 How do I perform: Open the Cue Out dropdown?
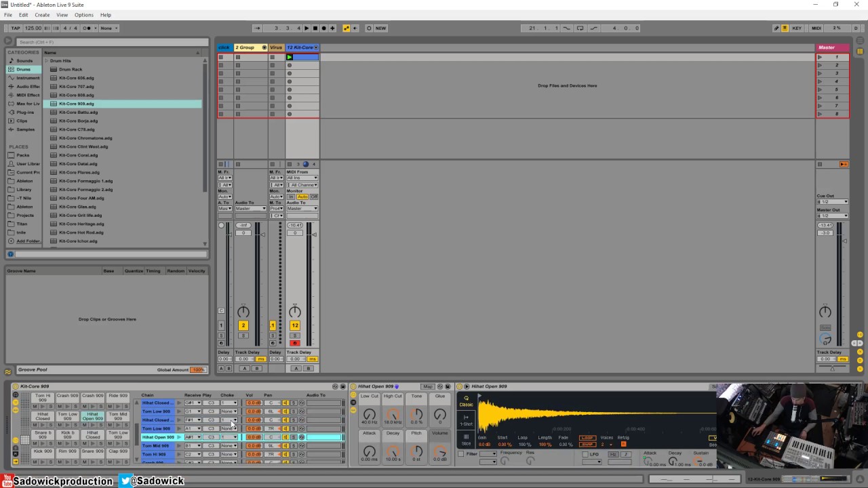pos(832,202)
